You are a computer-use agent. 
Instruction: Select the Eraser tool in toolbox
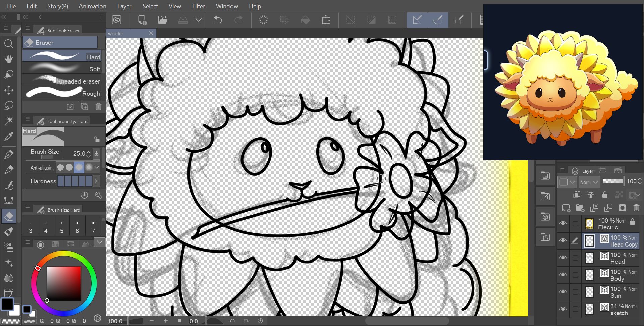click(x=9, y=216)
